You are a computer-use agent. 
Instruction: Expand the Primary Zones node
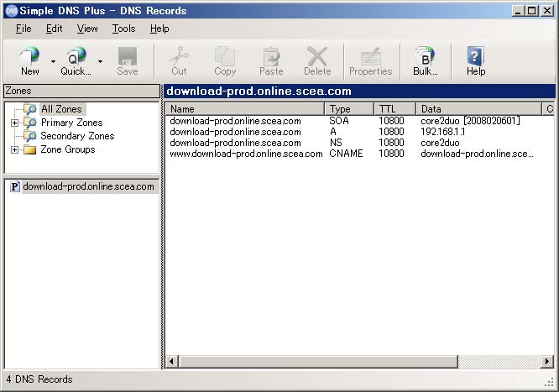pos(14,123)
